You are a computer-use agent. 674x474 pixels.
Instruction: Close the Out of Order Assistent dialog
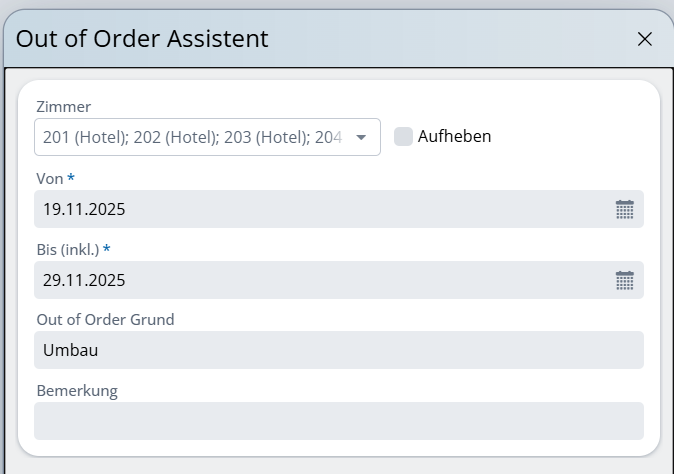[x=645, y=39]
